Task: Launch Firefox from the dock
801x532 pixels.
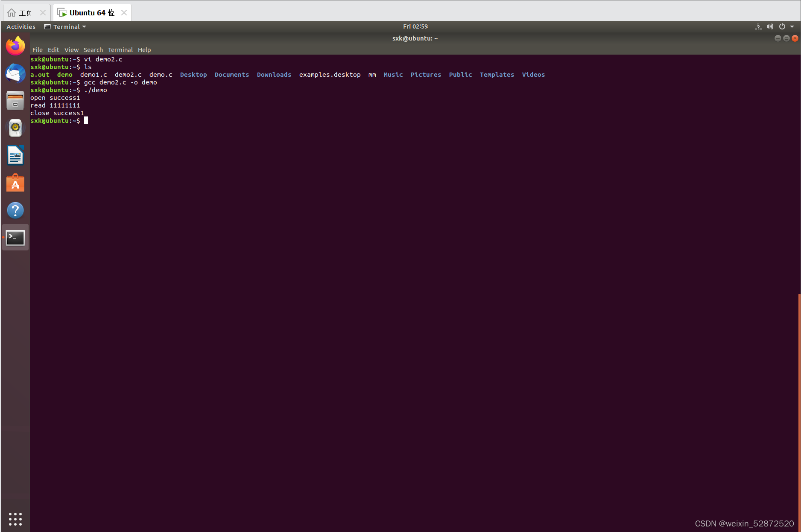Action: 15,46
